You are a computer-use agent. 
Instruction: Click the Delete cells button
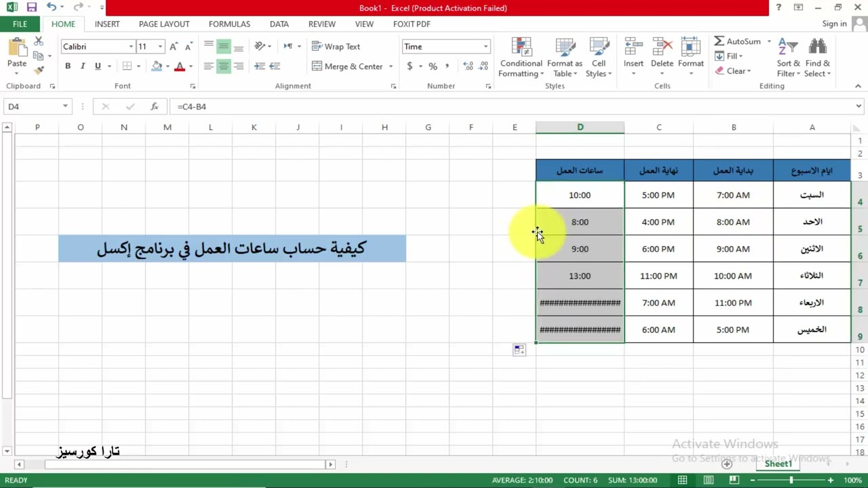pos(662,58)
